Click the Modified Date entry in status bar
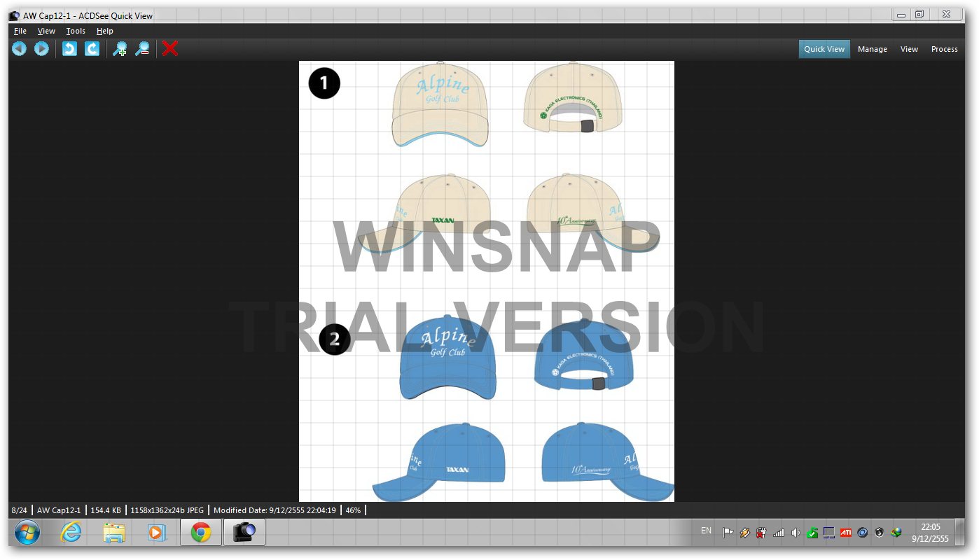The height and width of the screenshot is (560, 979). [275, 510]
